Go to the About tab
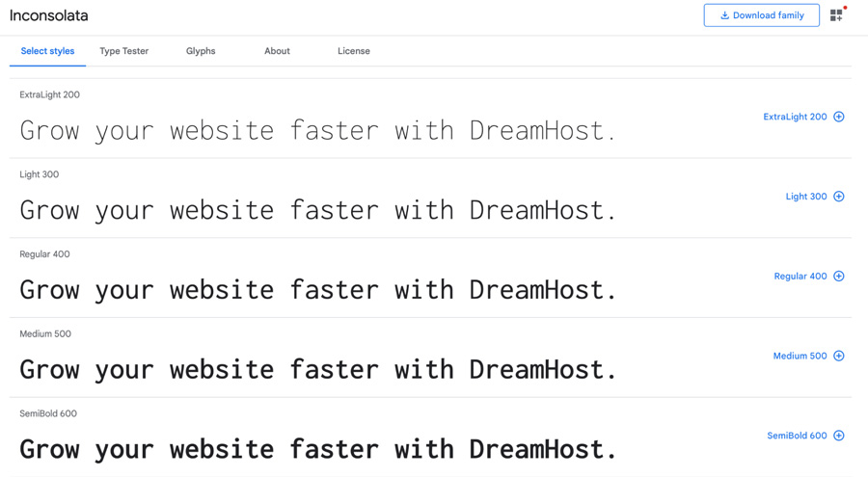 coord(277,51)
